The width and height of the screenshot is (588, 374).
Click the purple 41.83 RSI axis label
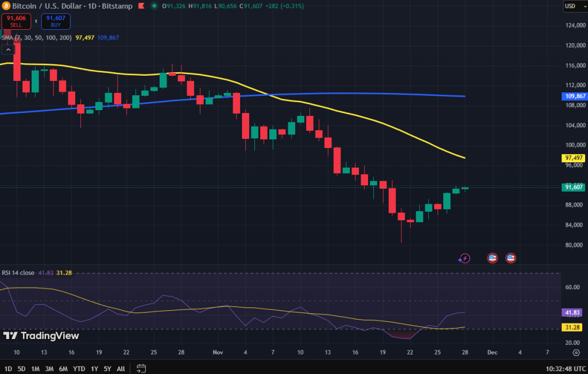[x=572, y=313]
